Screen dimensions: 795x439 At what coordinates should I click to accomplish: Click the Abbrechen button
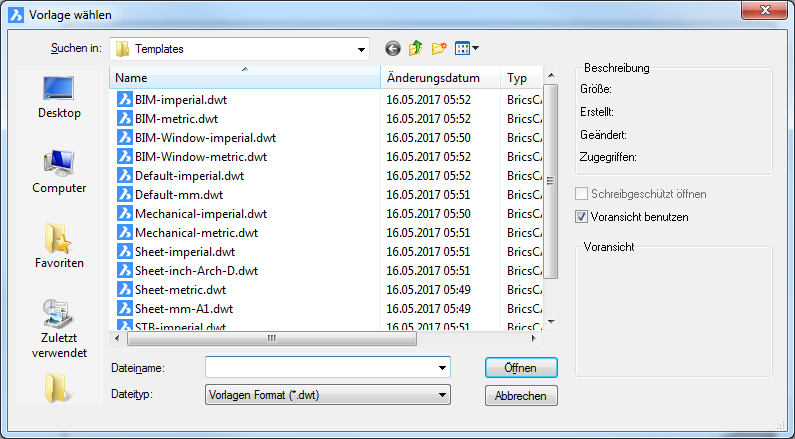pyautogui.click(x=520, y=396)
